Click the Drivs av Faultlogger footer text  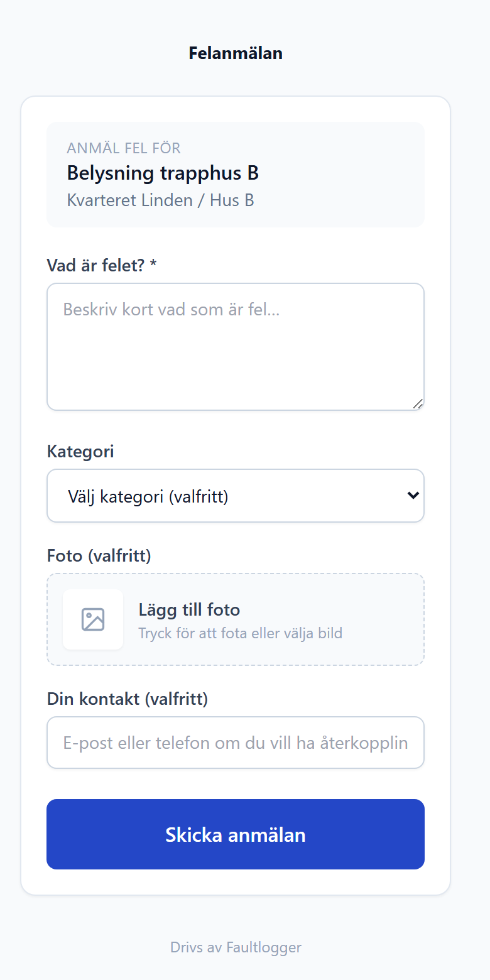(236, 947)
